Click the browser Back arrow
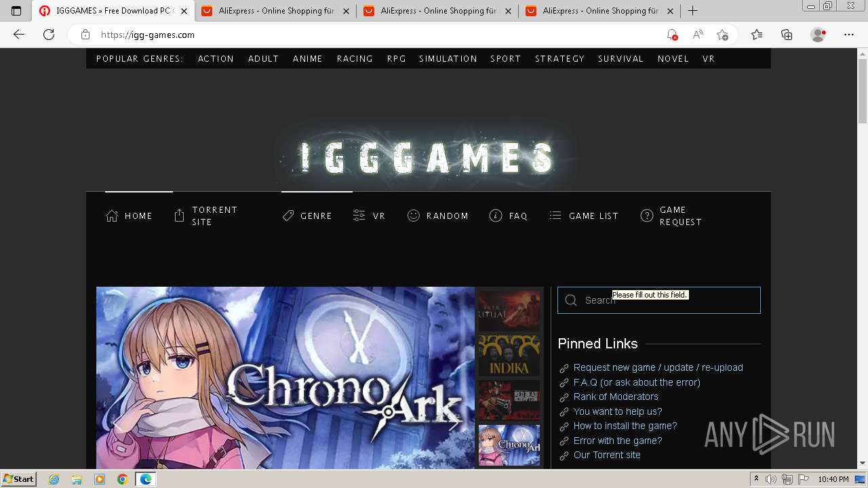 coord(18,35)
